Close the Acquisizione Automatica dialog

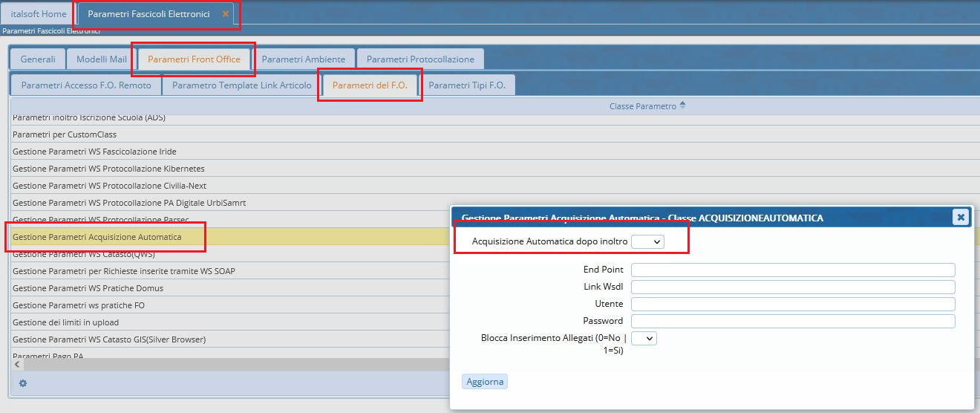961,217
